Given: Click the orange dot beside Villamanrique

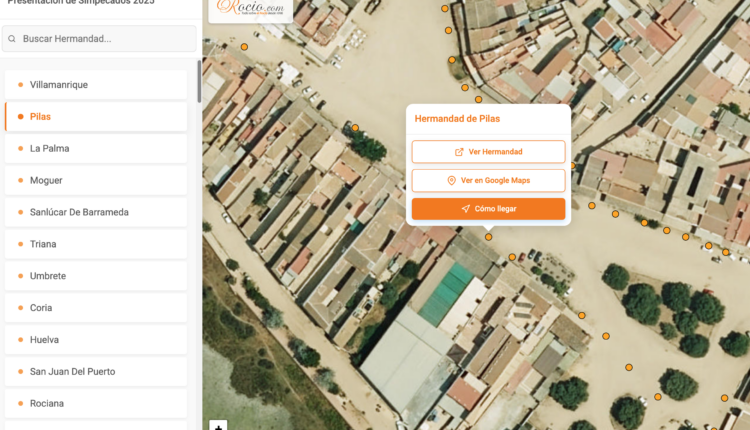Looking at the screenshot, I should 20,85.
